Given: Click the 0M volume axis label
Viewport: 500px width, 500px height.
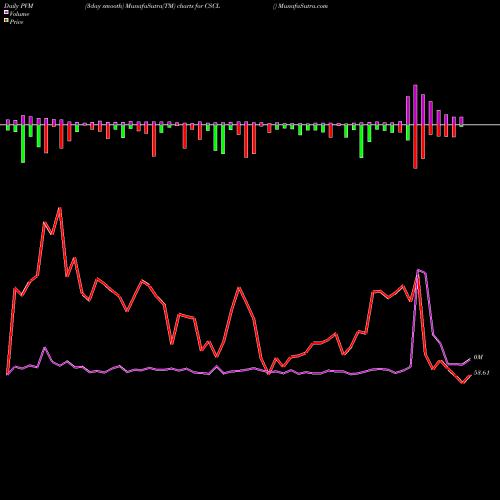Looking at the screenshot, I should coord(478,357).
